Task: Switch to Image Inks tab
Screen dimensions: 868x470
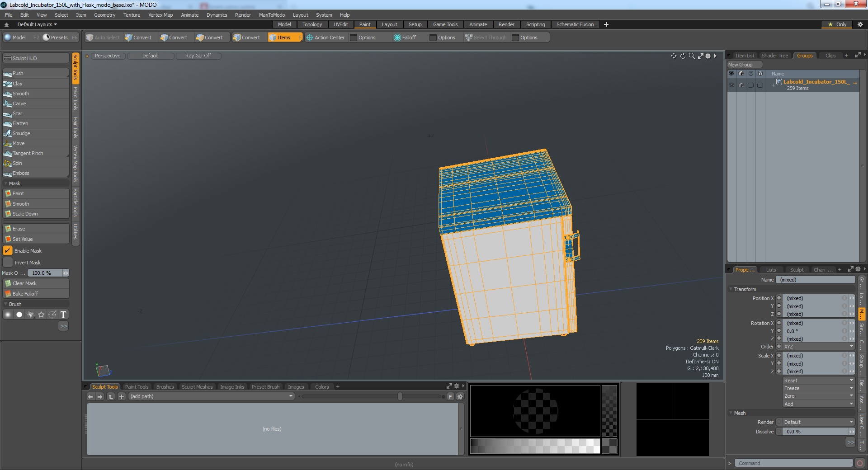Action: (x=232, y=387)
